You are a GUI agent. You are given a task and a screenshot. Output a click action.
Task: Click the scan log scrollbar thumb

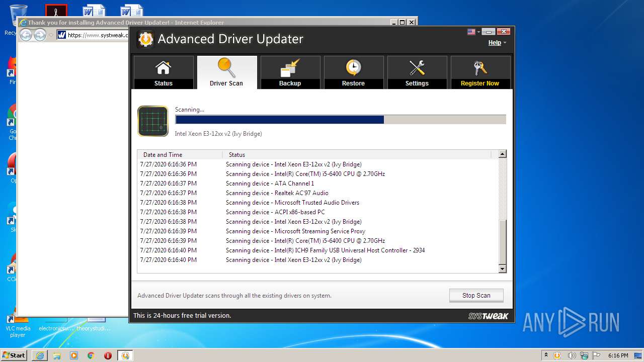(x=502, y=242)
